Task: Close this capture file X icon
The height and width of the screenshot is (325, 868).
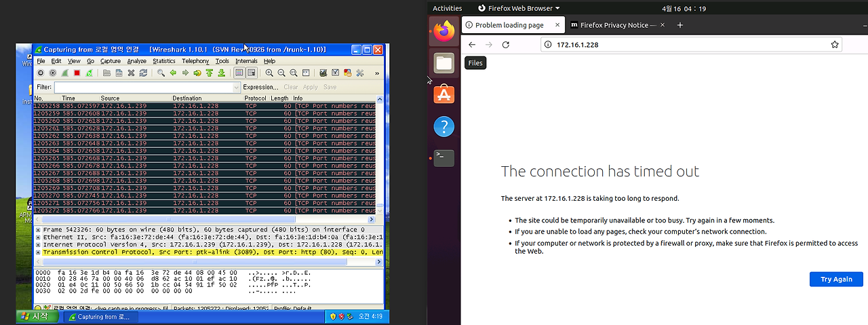Action: coord(131,73)
